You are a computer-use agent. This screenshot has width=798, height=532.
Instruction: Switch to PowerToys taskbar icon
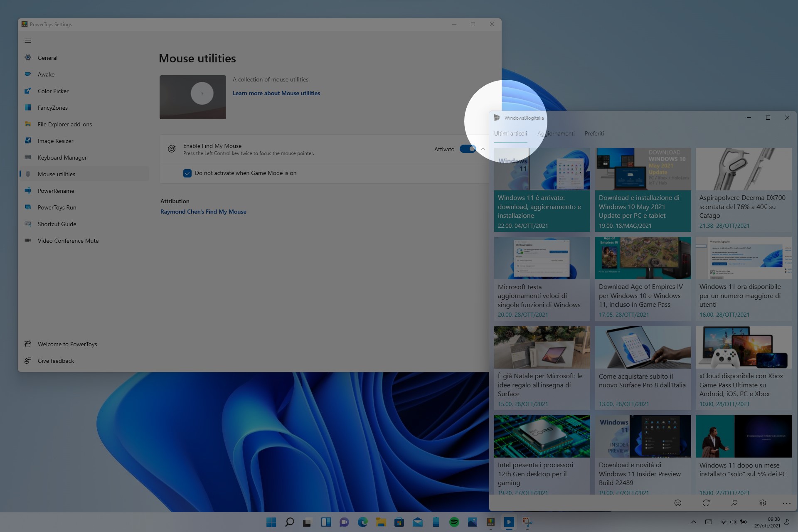490,522
